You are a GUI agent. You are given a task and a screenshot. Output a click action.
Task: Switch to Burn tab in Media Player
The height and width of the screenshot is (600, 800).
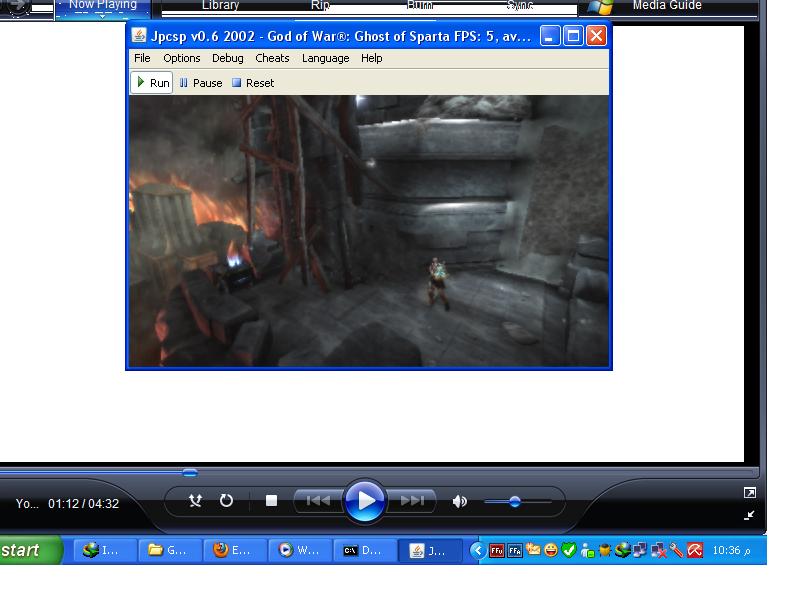(420, 5)
